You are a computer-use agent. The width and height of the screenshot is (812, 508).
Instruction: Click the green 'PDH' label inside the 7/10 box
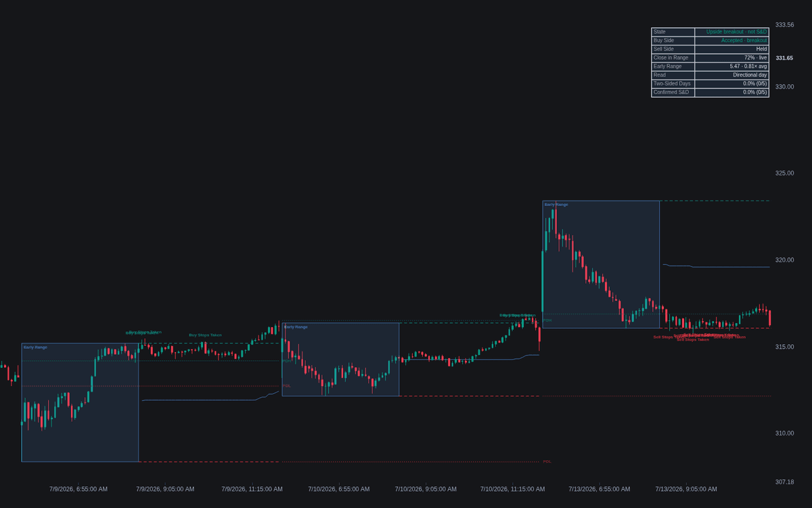tap(287, 361)
